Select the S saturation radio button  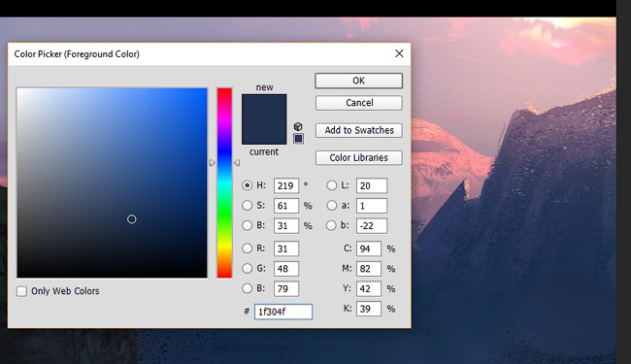248,206
